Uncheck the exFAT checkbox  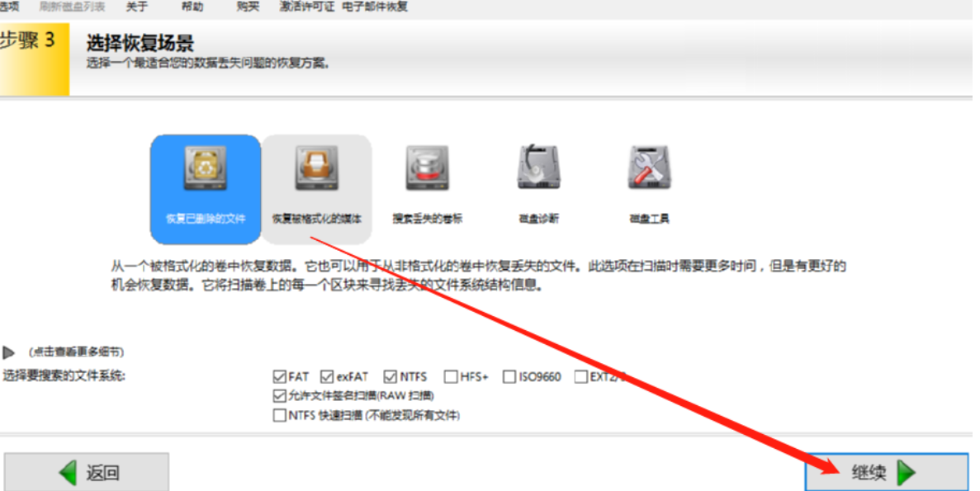327,376
